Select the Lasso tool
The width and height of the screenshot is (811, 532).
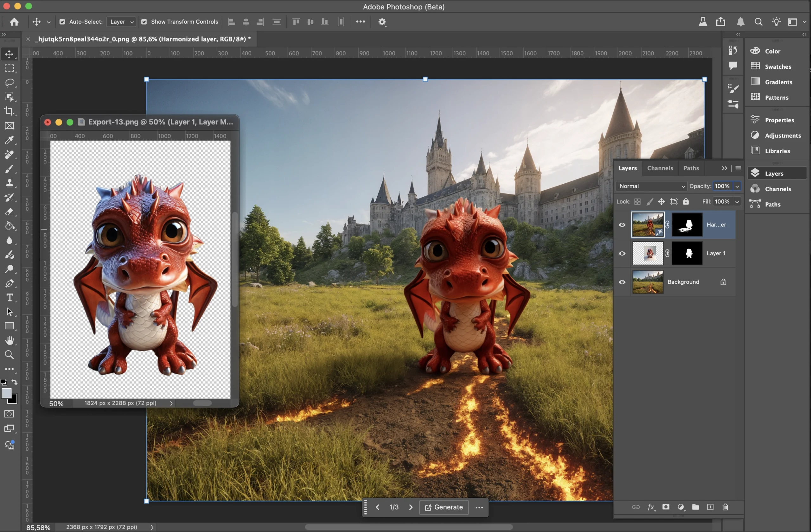[10, 83]
